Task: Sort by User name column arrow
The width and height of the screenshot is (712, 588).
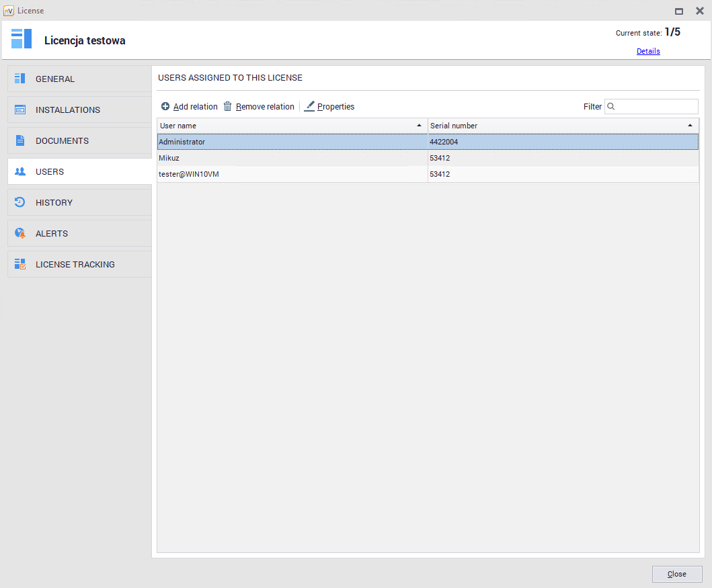Action: point(420,126)
